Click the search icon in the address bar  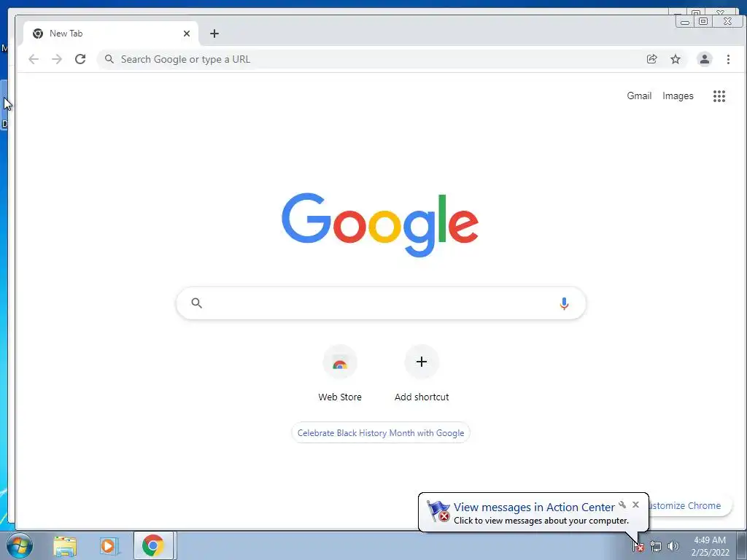(109, 59)
